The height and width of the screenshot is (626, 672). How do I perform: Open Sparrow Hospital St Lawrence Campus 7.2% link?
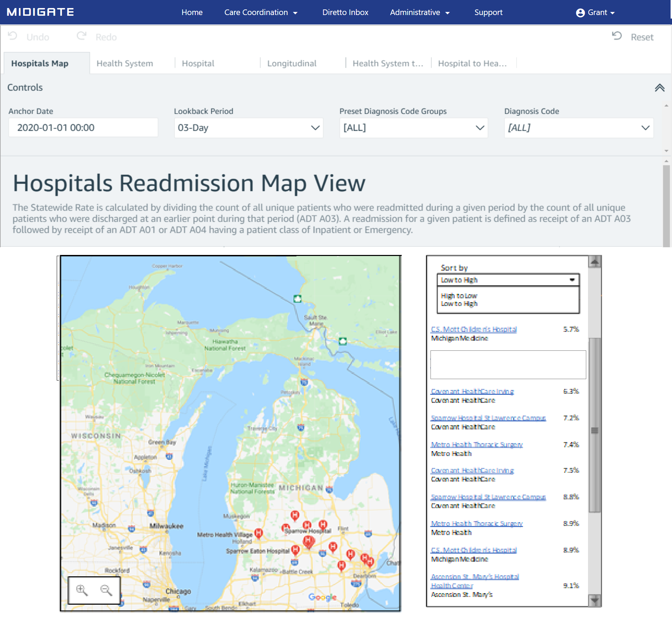click(x=488, y=418)
